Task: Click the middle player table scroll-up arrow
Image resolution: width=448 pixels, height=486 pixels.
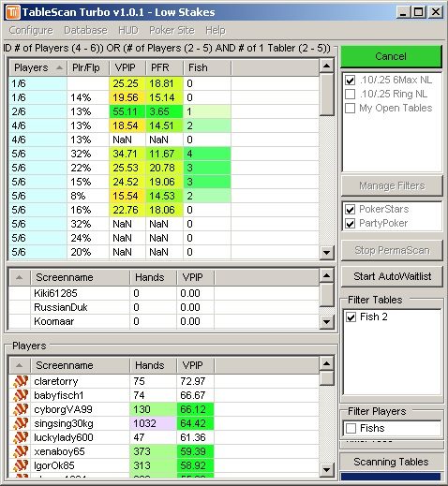Action: coord(327,275)
